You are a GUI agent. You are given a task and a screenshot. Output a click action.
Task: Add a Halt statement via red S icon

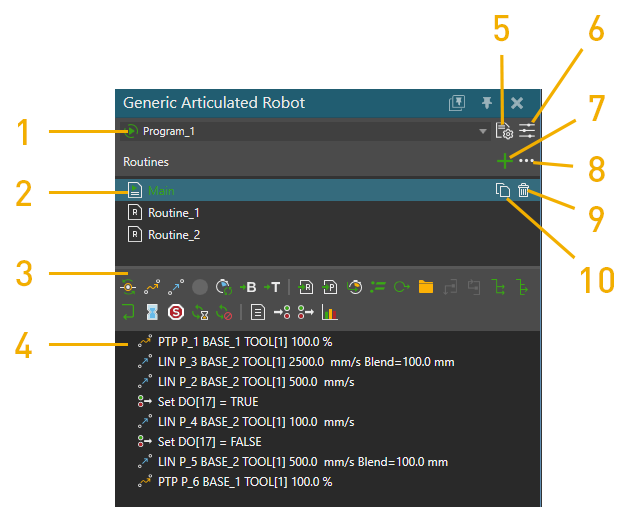point(176,312)
